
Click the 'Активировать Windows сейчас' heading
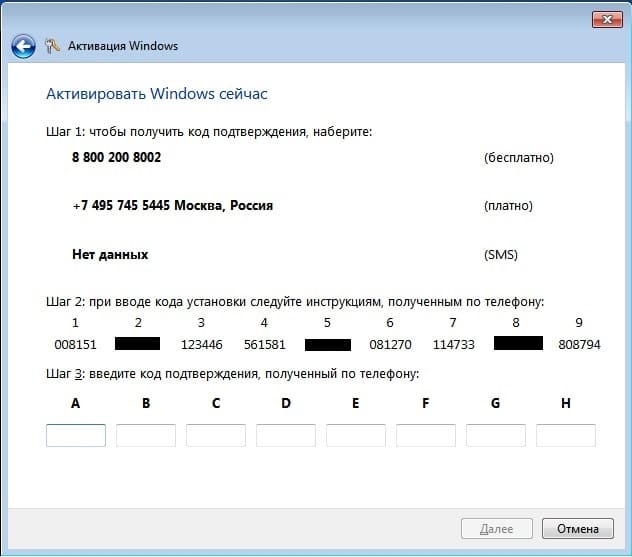coord(157,94)
